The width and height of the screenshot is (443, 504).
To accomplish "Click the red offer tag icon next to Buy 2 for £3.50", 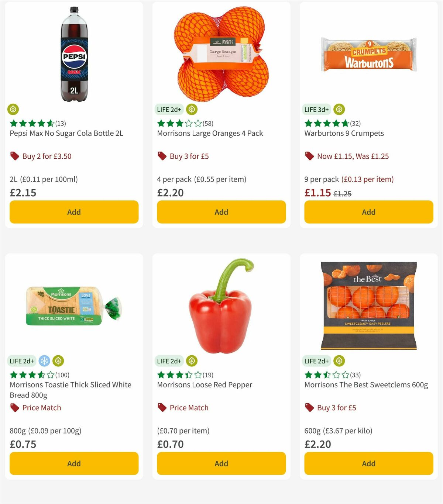I will [x=15, y=156].
